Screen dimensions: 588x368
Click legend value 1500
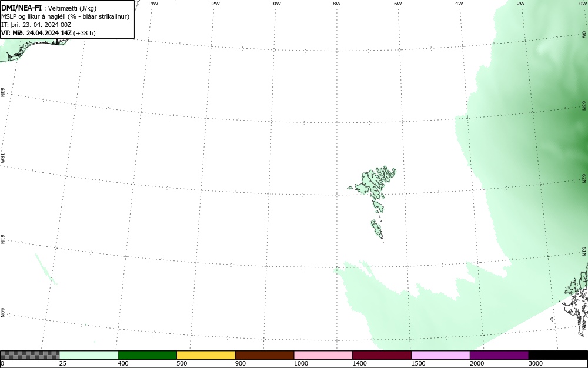pyautogui.click(x=418, y=363)
